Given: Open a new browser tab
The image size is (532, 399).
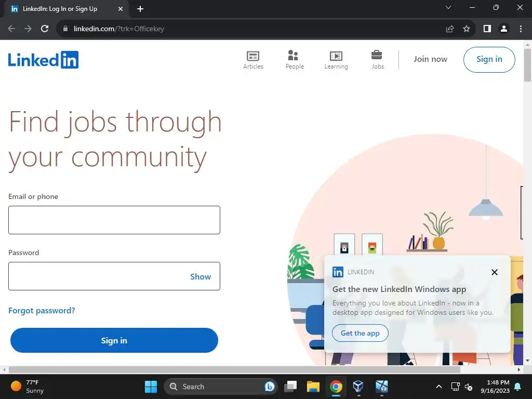Looking at the screenshot, I should 140,9.
